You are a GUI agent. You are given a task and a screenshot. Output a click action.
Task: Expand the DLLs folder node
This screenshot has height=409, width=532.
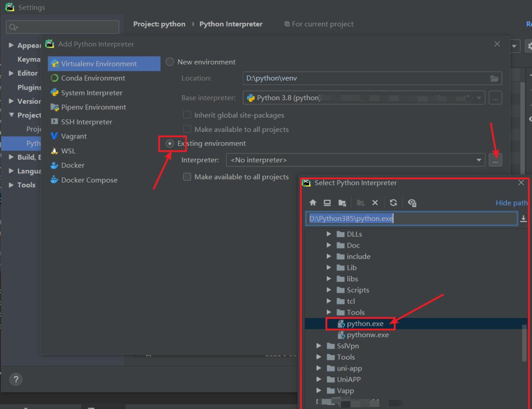[x=329, y=234]
